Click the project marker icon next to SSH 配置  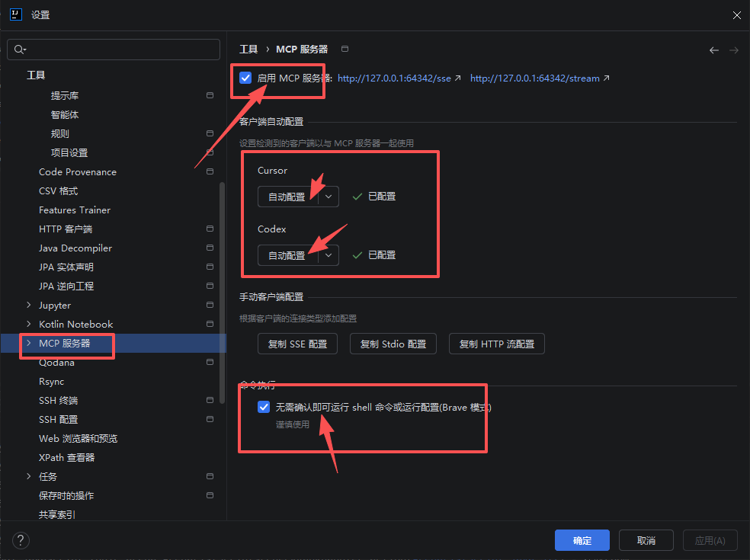pos(210,419)
